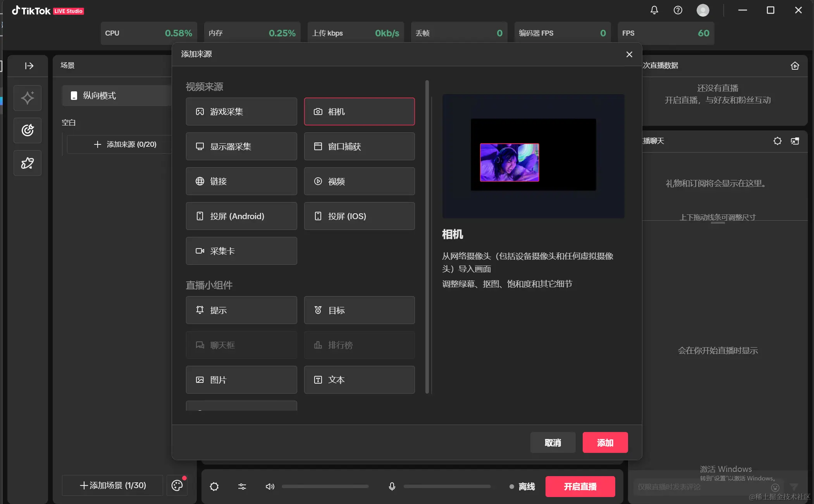Image resolution: width=814 pixels, height=504 pixels.
Task: Click the notification bell icon
Action: tap(654, 10)
